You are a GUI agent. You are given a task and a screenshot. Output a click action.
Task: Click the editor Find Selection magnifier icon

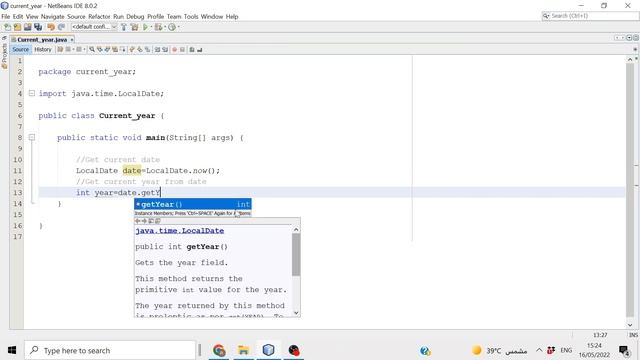click(92, 49)
